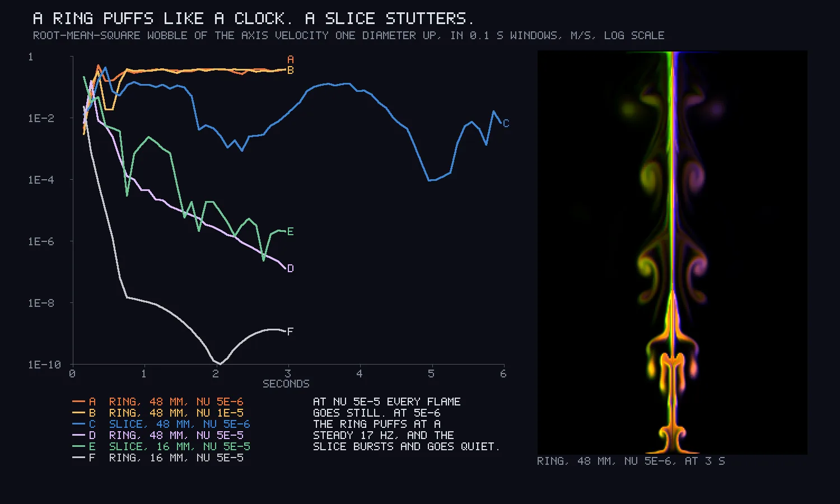Click the "F" label ending the grey curve

(290, 332)
